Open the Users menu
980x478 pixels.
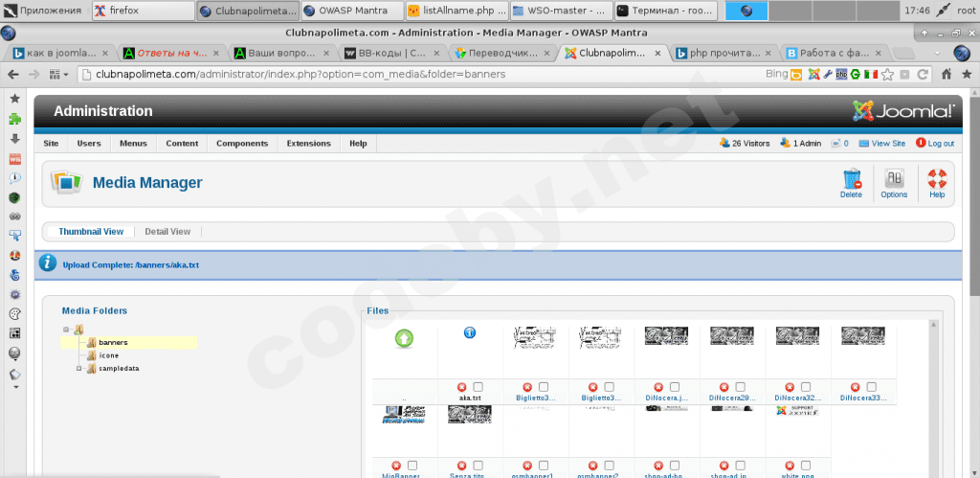89,144
